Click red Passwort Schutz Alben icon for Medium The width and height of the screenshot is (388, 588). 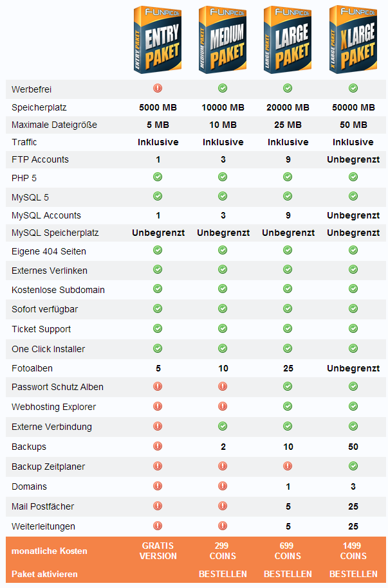pyautogui.click(x=223, y=386)
